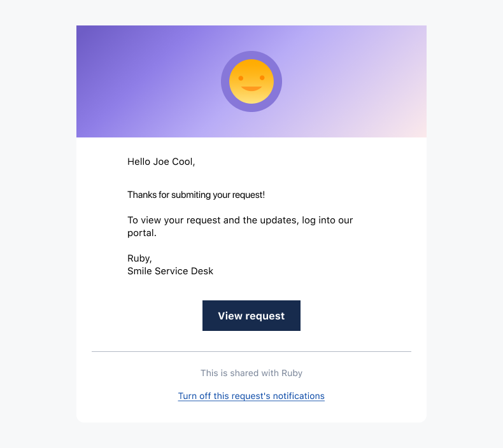
Task: Click the word "notifications" in the footer link
Action: coord(299,396)
